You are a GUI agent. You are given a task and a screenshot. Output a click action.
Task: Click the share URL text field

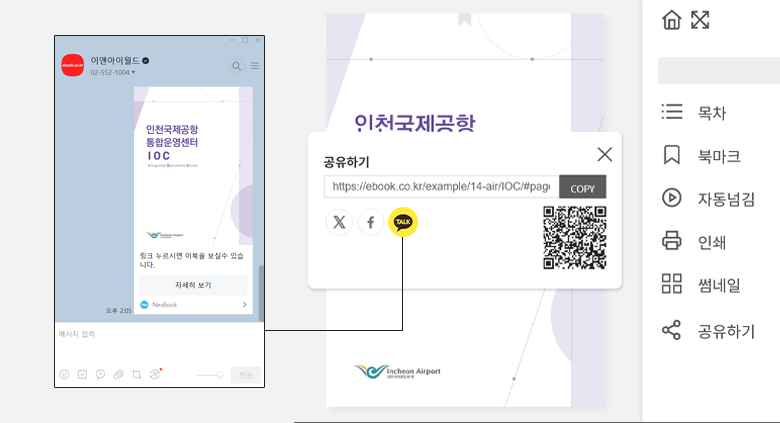click(x=440, y=186)
